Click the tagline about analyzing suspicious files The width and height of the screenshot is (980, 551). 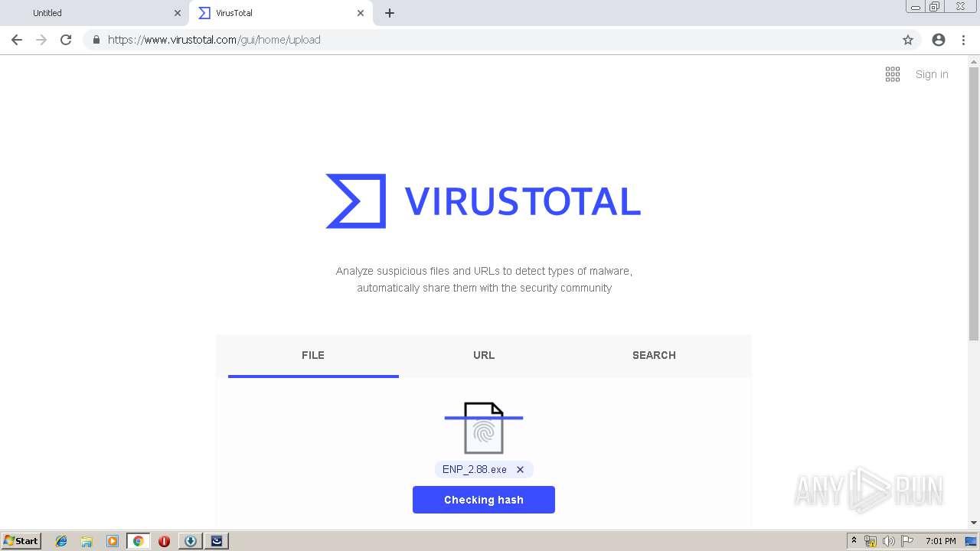point(484,279)
